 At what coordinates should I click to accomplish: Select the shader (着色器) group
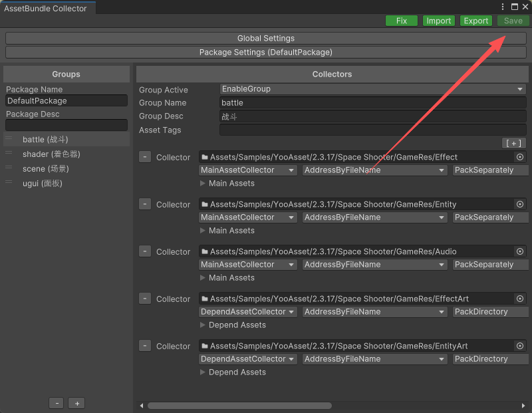[66, 154]
